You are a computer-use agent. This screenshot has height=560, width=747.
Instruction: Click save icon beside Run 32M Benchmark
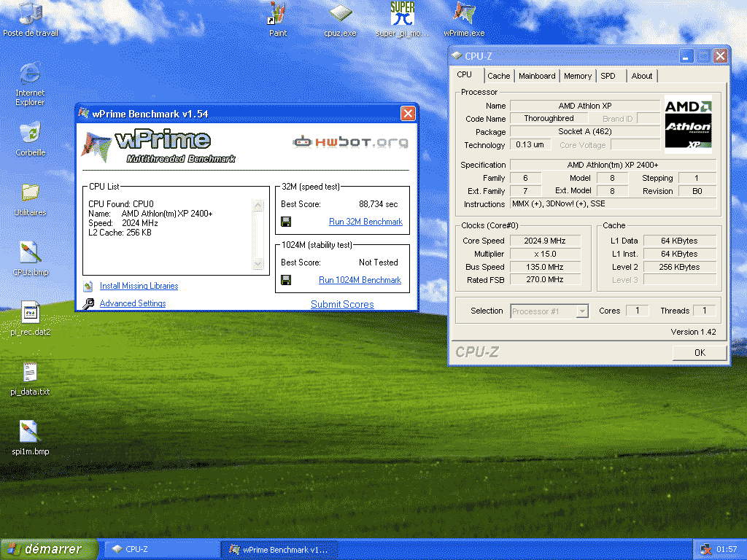tap(286, 222)
